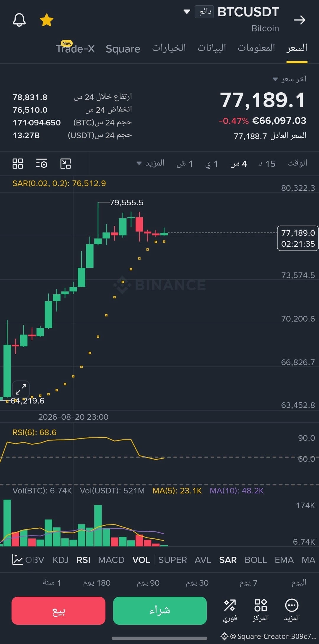
Task: Open the bottom المزيد more icon
Action: point(292,610)
